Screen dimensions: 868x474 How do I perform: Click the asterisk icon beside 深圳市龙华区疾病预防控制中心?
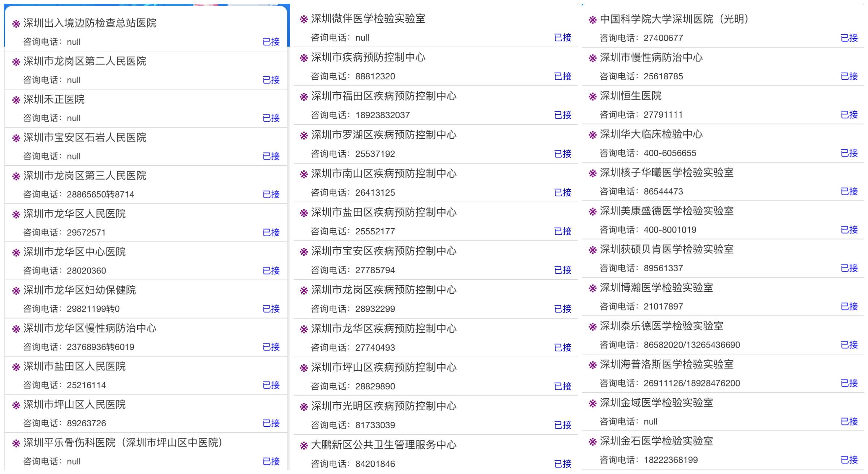(x=304, y=329)
